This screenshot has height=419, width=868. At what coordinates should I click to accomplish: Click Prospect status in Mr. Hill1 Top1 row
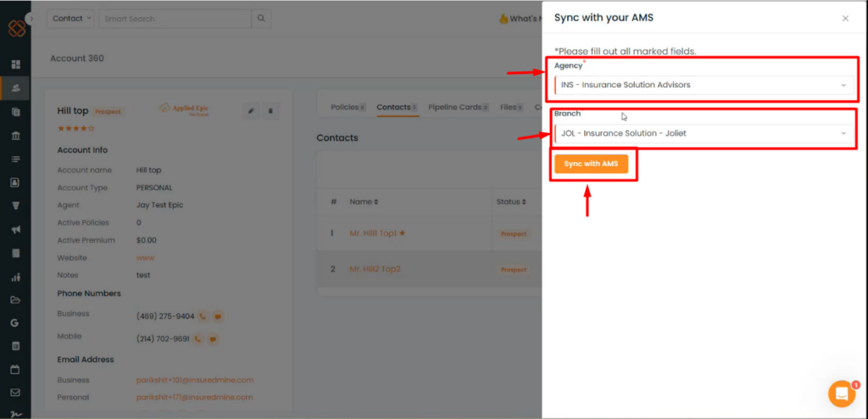point(514,234)
